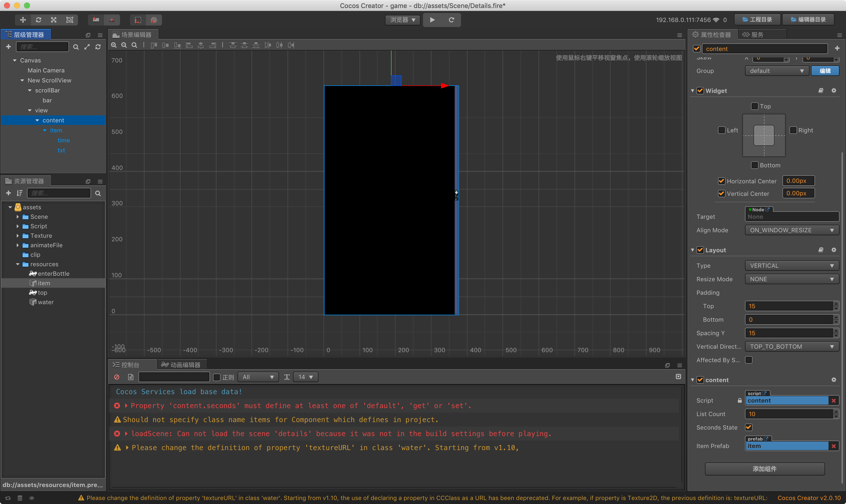Click the Spacing Y input field
This screenshot has height=504, width=846.
tap(788, 333)
